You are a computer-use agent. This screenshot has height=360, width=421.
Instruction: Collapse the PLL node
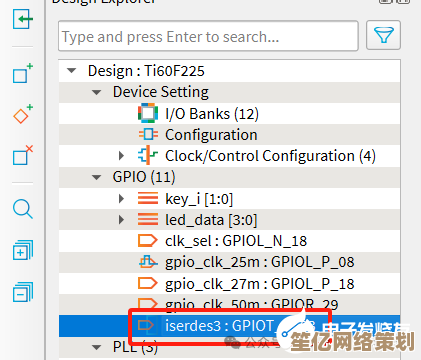(x=96, y=347)
